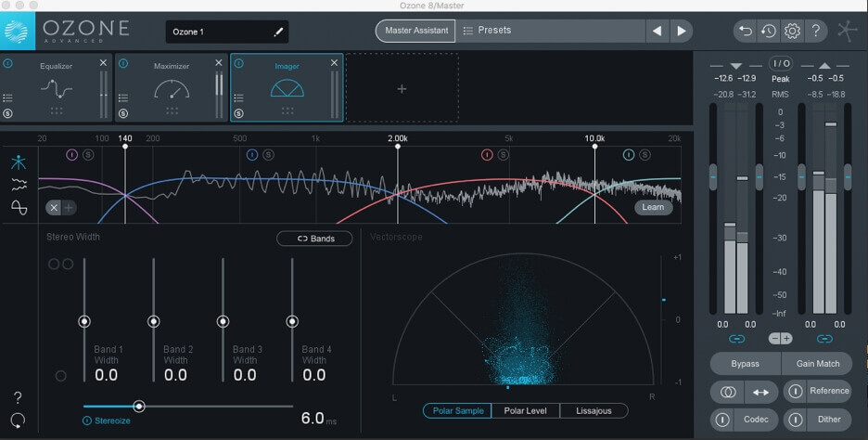Link output gain channels icon
This screenshot has height=440, width=868.
[824, 339]
